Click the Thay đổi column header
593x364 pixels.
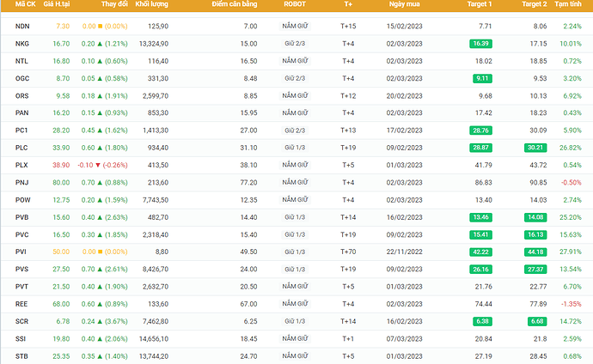[x=114, y=4]
